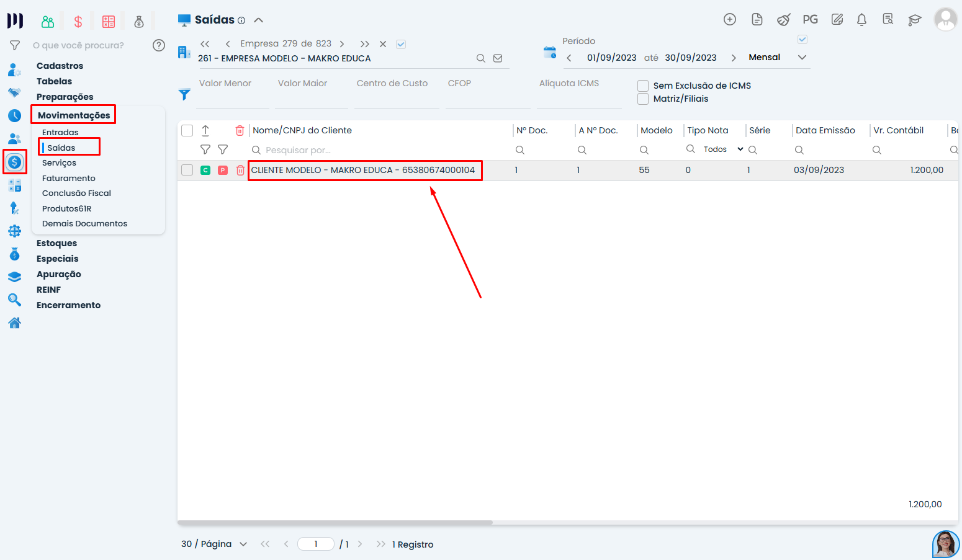
Task: Go to previous company with single arrow
Action: point(228,44)
